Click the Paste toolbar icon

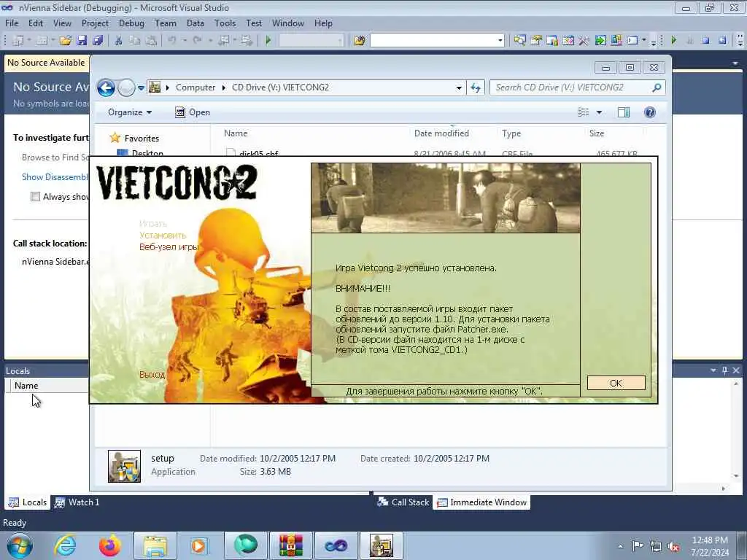tap(151, 41)
